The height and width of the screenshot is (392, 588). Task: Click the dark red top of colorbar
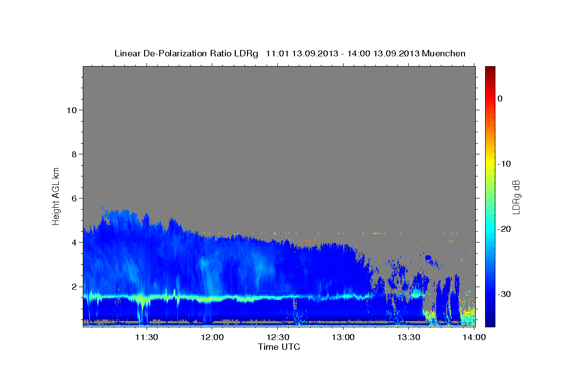(490, 70)
